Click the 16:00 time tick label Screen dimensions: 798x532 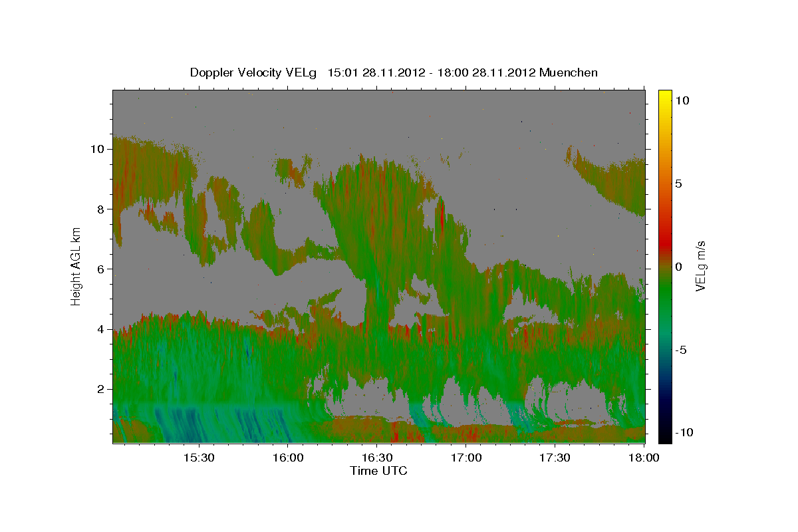(289, 458)
